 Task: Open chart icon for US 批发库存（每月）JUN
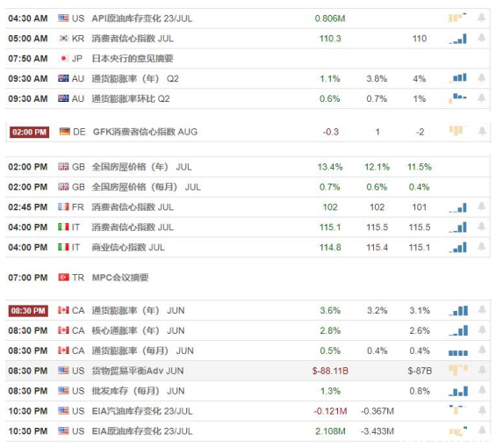(x=458, y=391)
